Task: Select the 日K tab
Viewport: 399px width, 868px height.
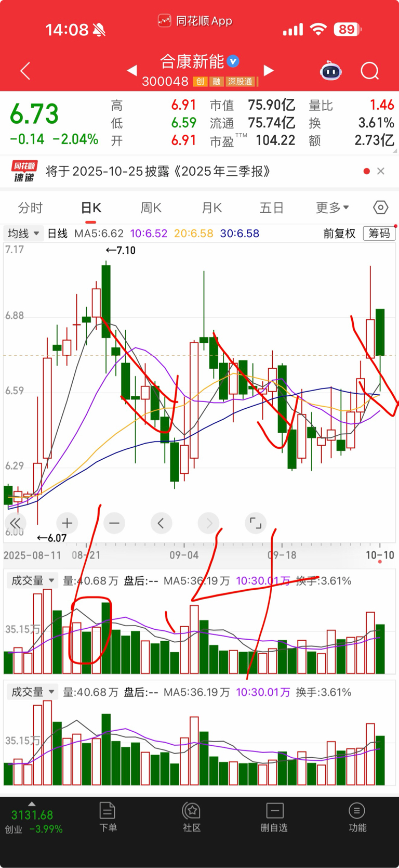Action: pyautogui.click(x=91, y=208)
